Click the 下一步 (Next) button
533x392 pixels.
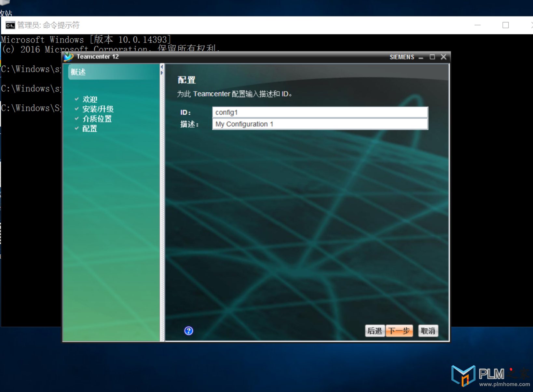click(399, 331)
